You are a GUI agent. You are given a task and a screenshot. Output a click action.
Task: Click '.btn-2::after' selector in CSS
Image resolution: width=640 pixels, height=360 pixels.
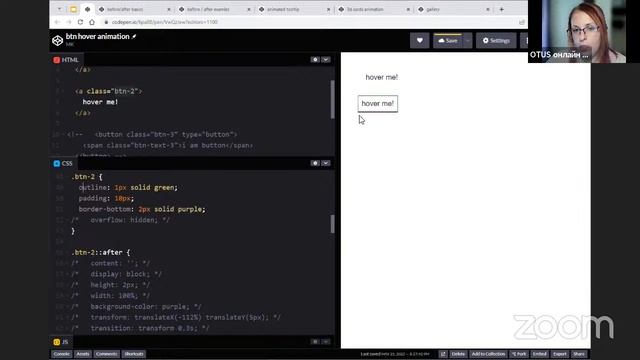tap(101, 252)
